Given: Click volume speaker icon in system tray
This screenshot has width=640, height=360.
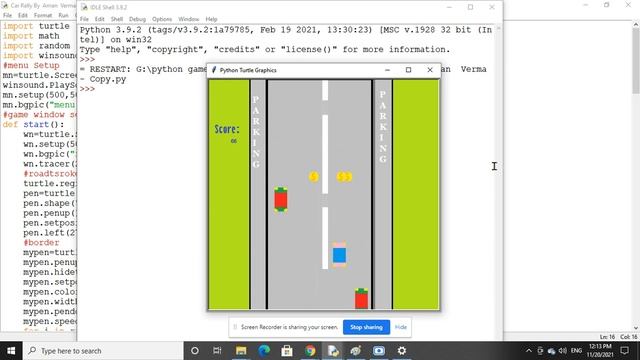Looking at the screenshot, I should tap(563, 351).
